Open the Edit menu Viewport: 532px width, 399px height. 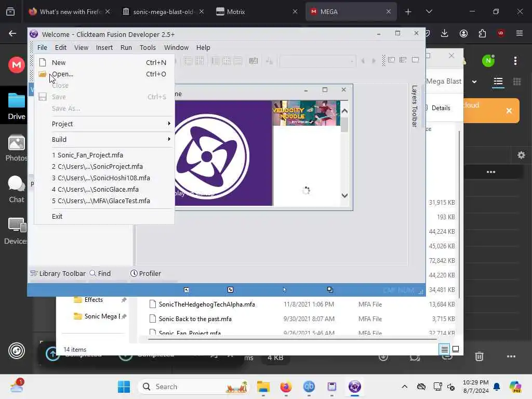61,47
